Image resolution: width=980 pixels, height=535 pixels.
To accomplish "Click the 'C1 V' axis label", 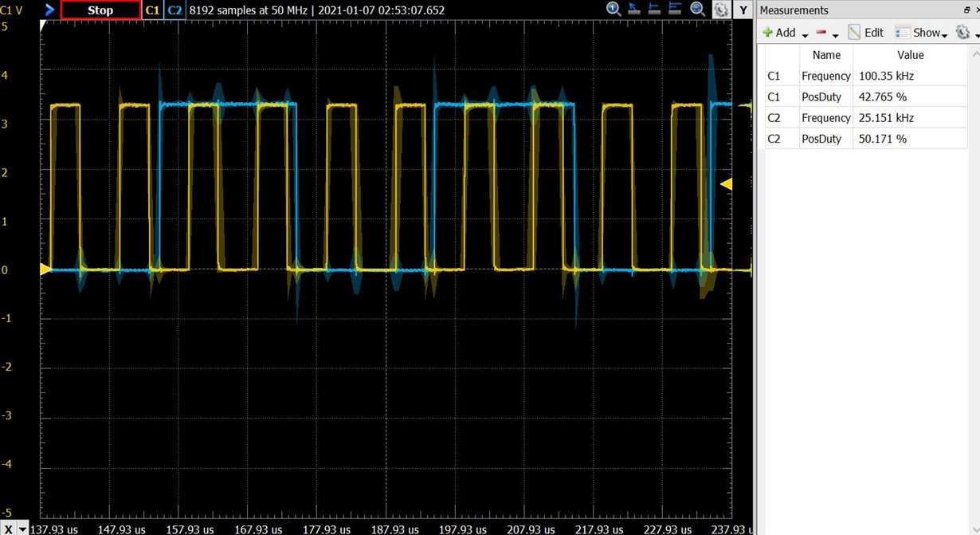I will pyautogui.click(x=11, y=10).
